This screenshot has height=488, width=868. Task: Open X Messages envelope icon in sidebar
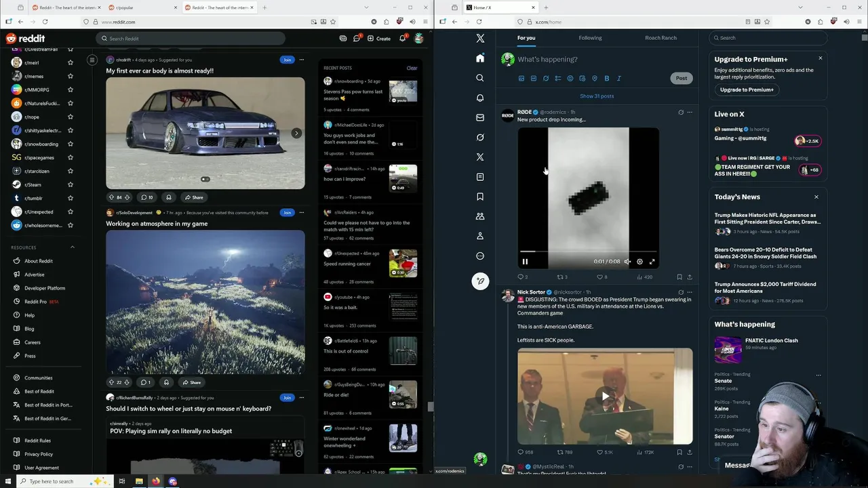click(480, 117)
